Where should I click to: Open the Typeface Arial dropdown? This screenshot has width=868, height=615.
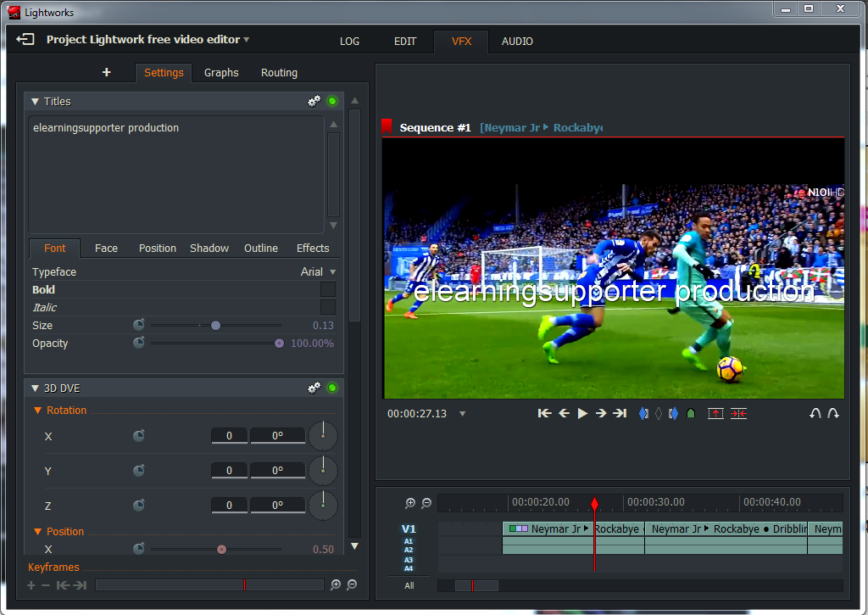pyautogui.click(x=319, y=271)
